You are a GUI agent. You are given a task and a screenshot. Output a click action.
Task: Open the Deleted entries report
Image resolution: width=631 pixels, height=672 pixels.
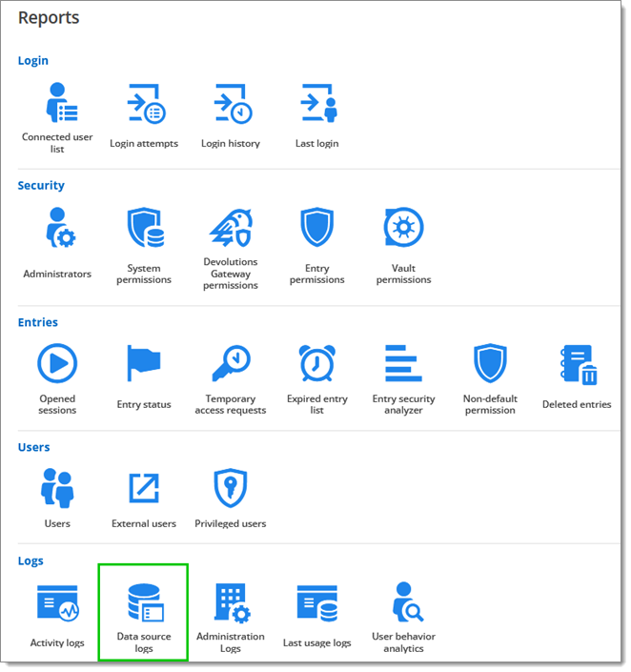pyautogui.click(x=577, y=364)
